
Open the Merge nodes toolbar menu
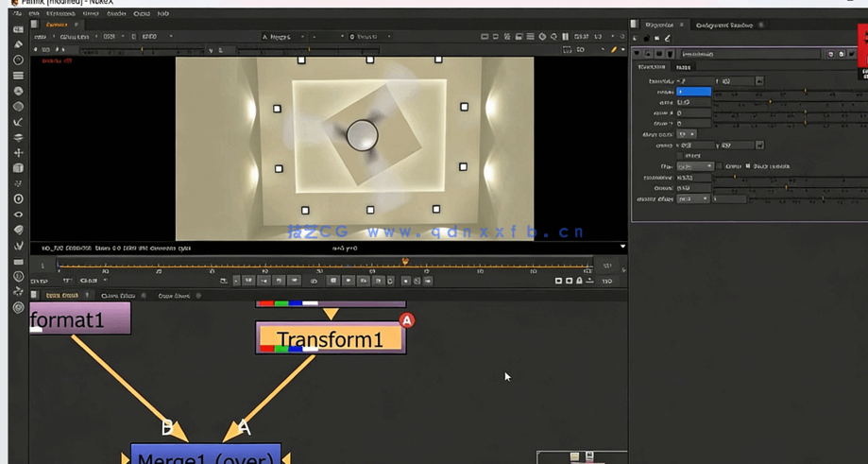coord(18,137)
